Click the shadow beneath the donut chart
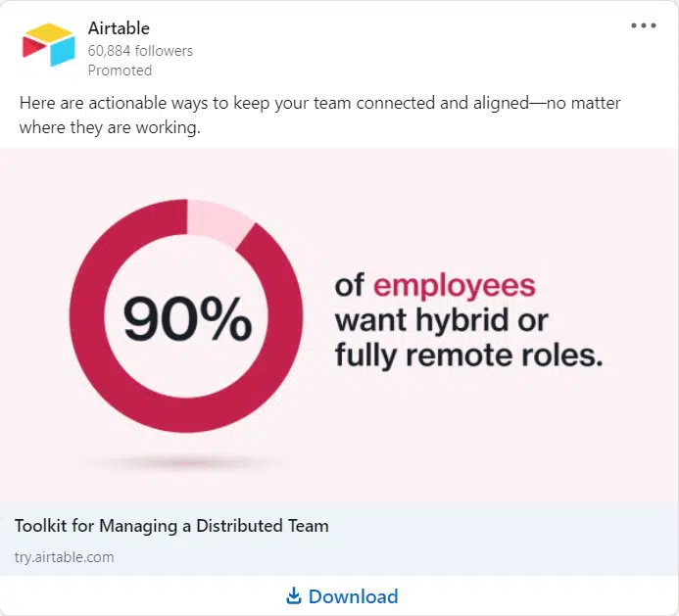Screen dimensions: 679x616 click(186, 462)
